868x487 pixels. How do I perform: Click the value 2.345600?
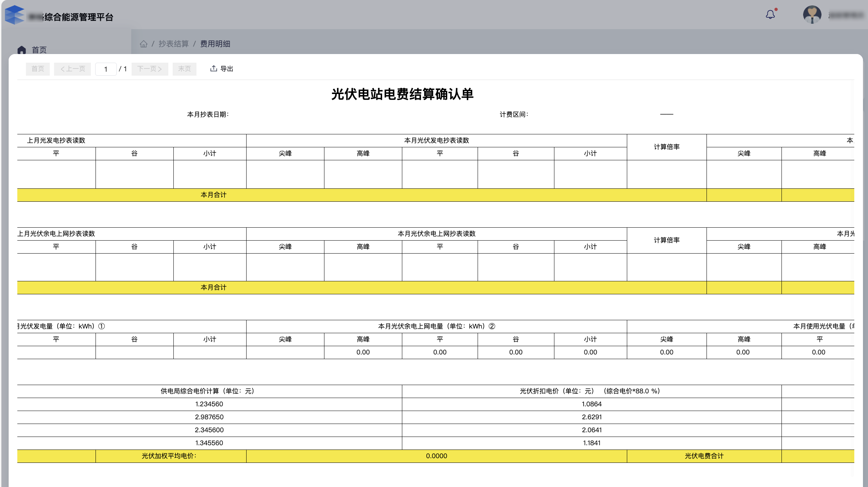tap(209, 430)
